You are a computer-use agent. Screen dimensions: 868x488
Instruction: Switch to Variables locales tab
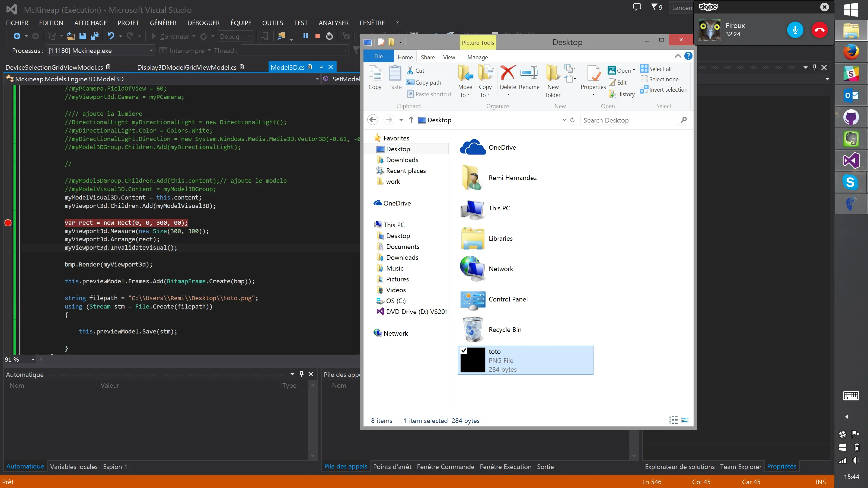point(74,466)
